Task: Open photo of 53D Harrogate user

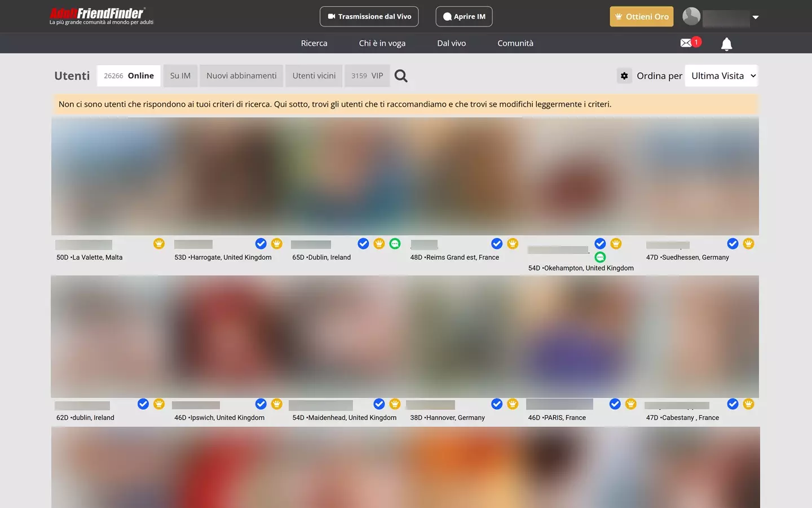Action: pyautogui.click(x=228, y=176)
